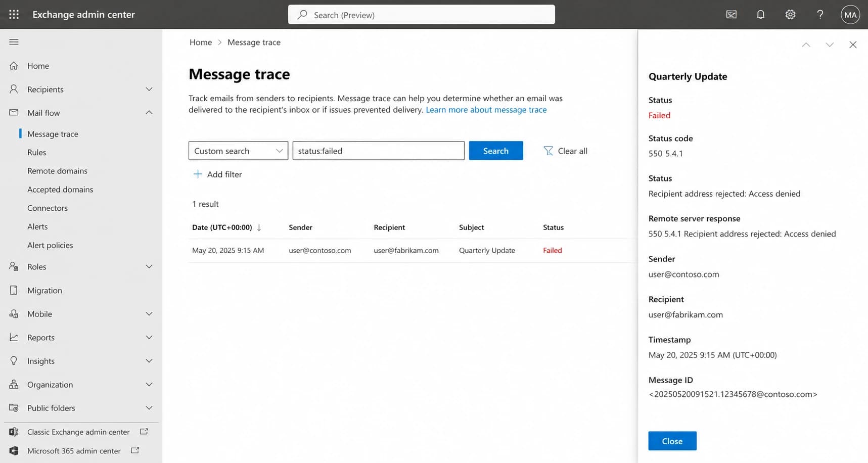This screenshot has width=868, height=463.
Task: Open Alert policies under Mail flow
Action: 50,245
